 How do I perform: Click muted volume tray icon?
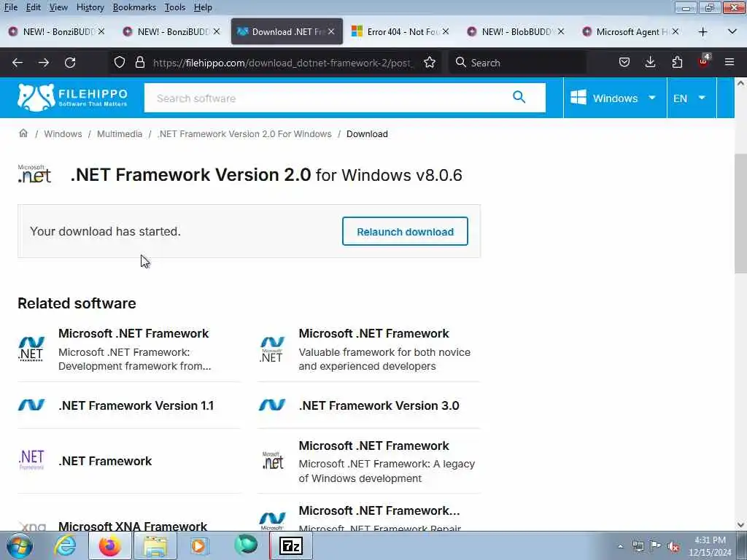pyautogui.click(x=673, y=546)
